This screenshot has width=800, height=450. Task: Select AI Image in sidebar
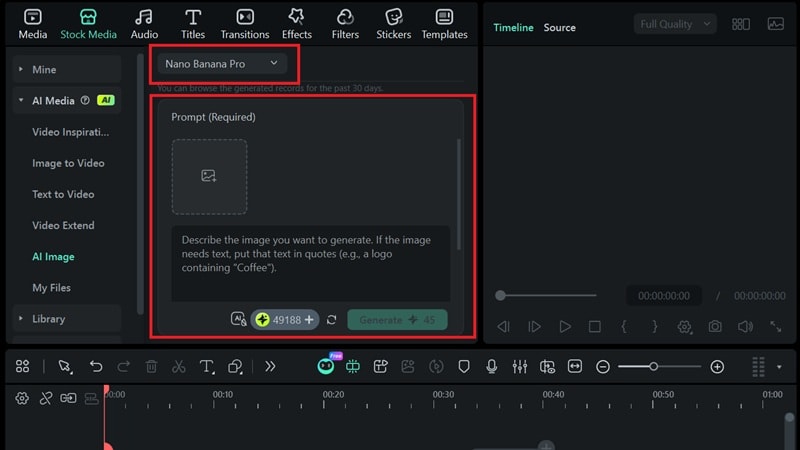[x=53, y=257]
